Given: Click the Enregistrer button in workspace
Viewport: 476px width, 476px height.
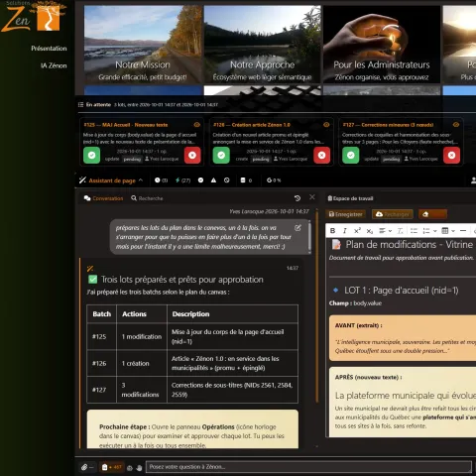Looking at the screenshot, I should point(346,214).
